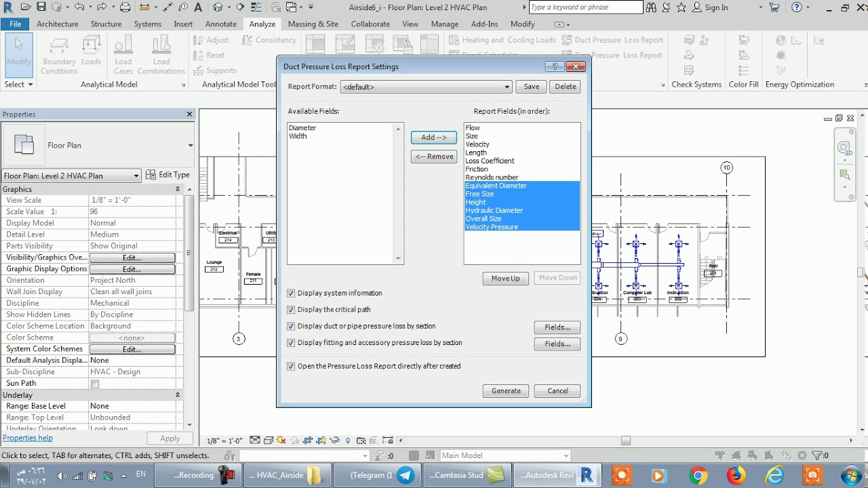Image resolution: width=868 pixels, height=488 pixels.
Task: Switch to the Annotate ribbon tab
Action: coord(221,24)
